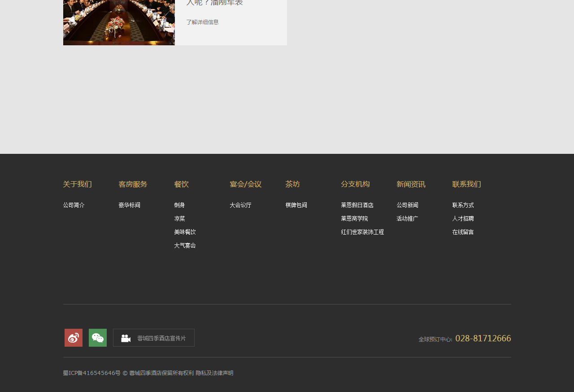Click the Weibo social icon

[74, 338]
